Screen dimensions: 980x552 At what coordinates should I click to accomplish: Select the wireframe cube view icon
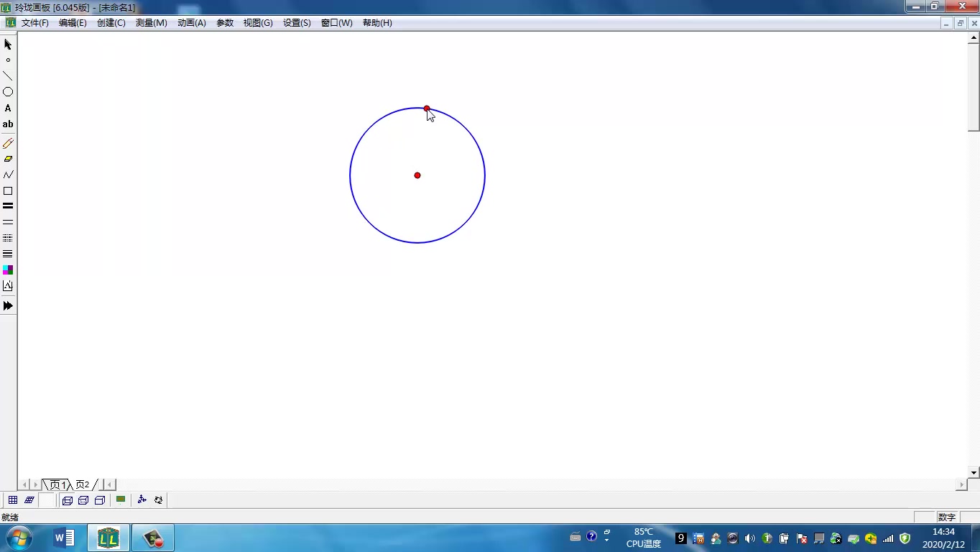(68, 500)
